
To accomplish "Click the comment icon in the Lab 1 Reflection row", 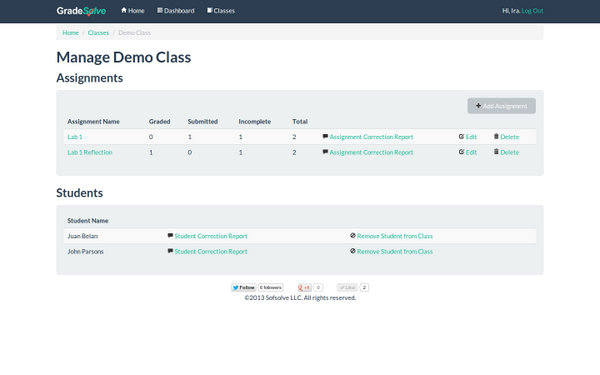I will click(325, 152).
